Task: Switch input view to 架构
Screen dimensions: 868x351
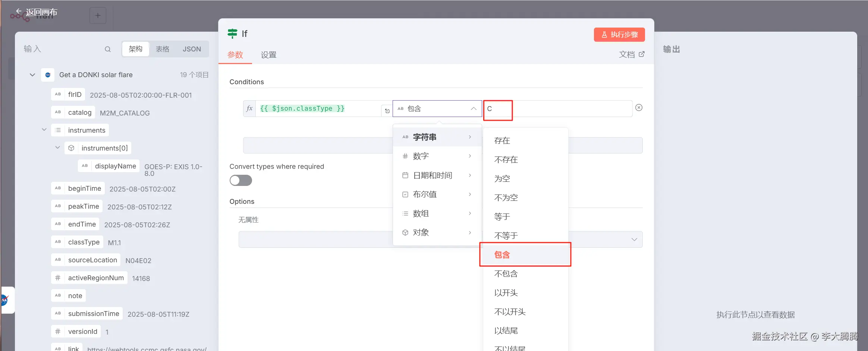Action: [136, 49]
